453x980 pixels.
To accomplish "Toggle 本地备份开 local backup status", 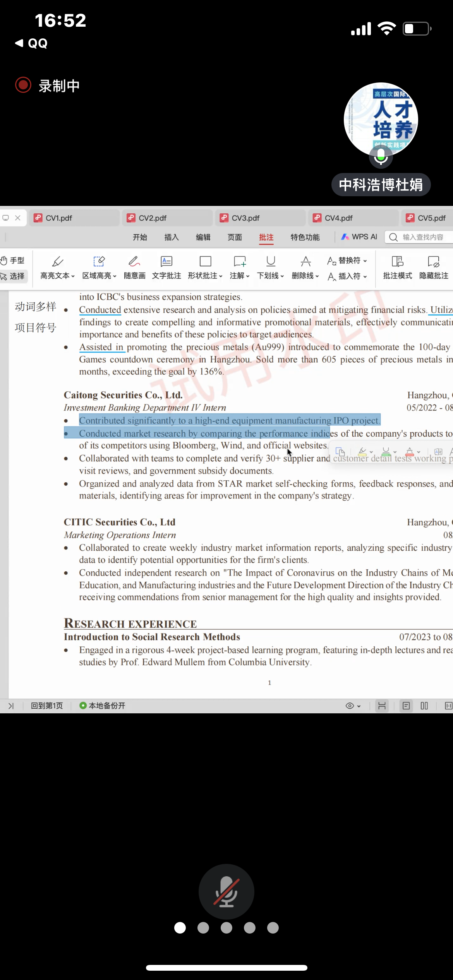I will [x=102, y=706].
